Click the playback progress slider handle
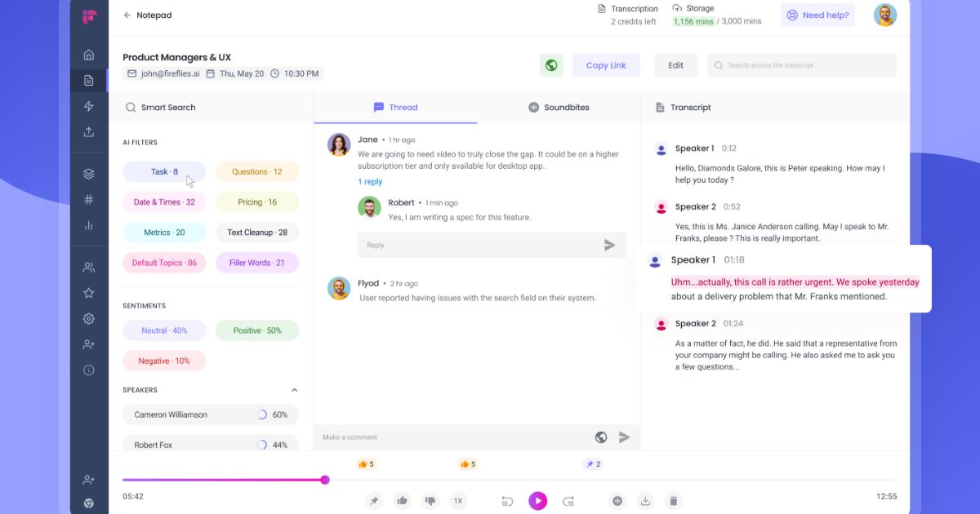 click(325, 480)
